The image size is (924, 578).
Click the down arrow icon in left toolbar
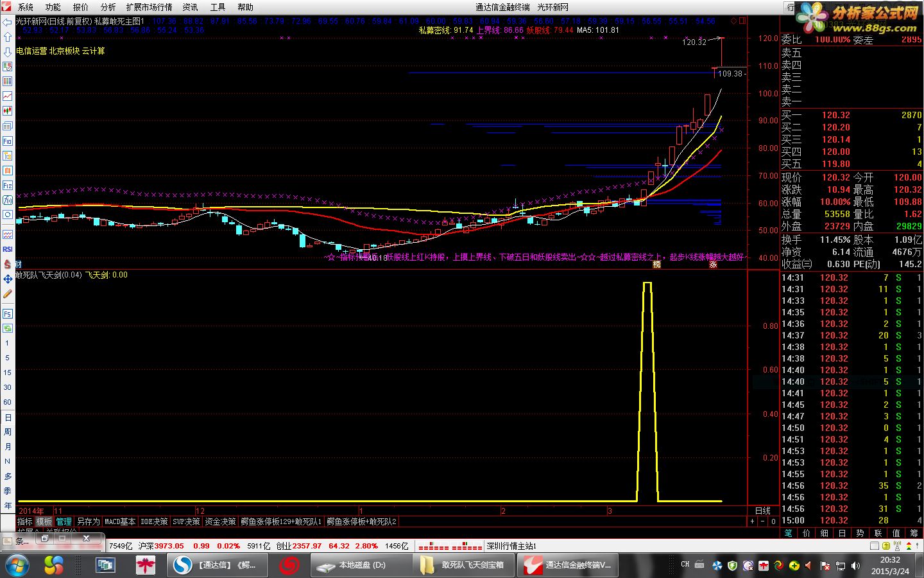[8, 52]
